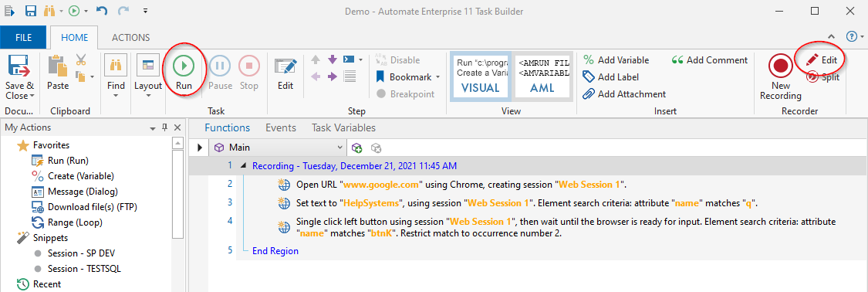
Task: Move step up with gray up arrow
Action: point(316,59)
